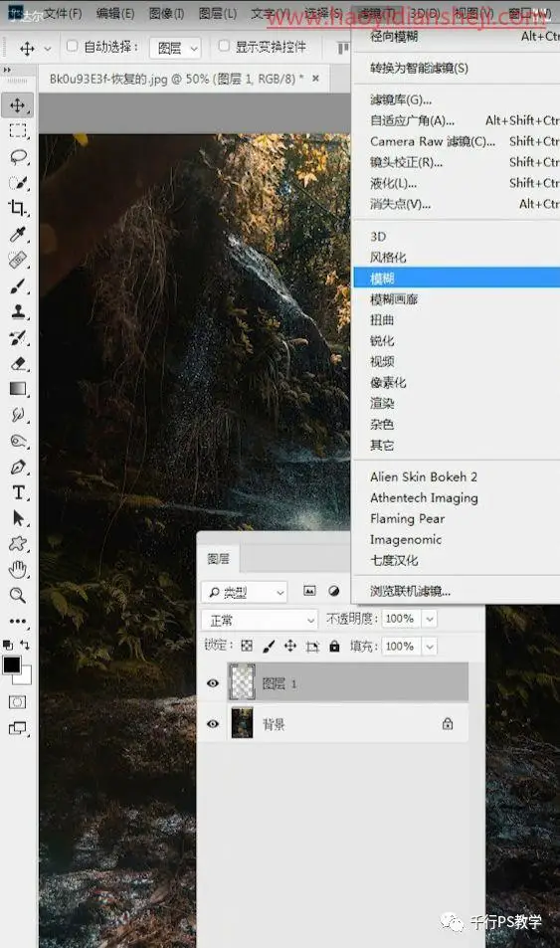Select the Type tool
Viewport: 560px width, 948px height.
[18, 492]
